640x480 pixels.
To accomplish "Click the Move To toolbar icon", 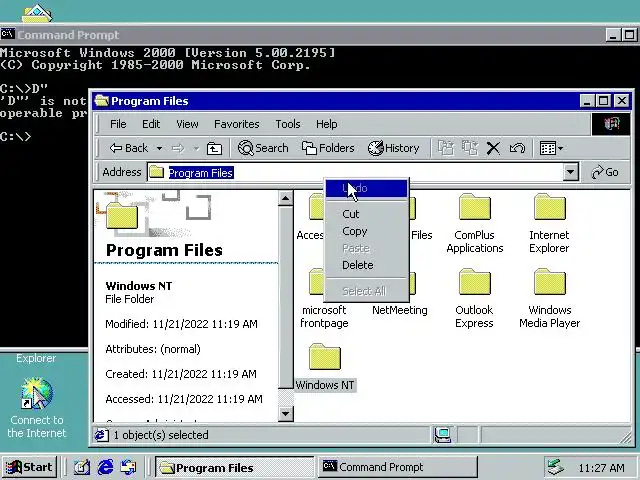I will (446, 148).
